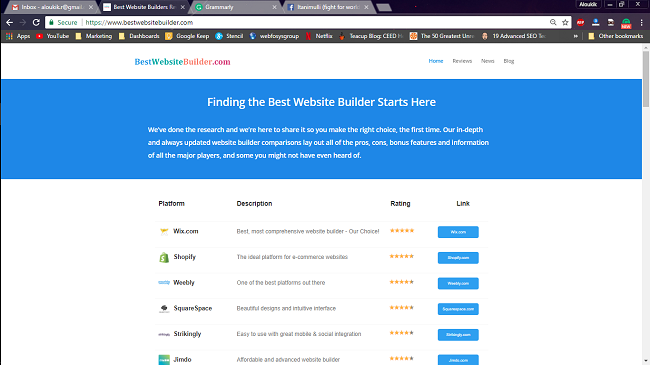Bookmark this page with the star icon
Viewport: 650px width, 365px height.
[565, 22]
